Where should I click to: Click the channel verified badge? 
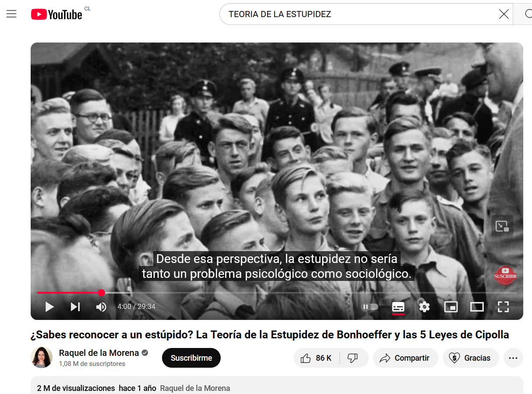point(145,353)
